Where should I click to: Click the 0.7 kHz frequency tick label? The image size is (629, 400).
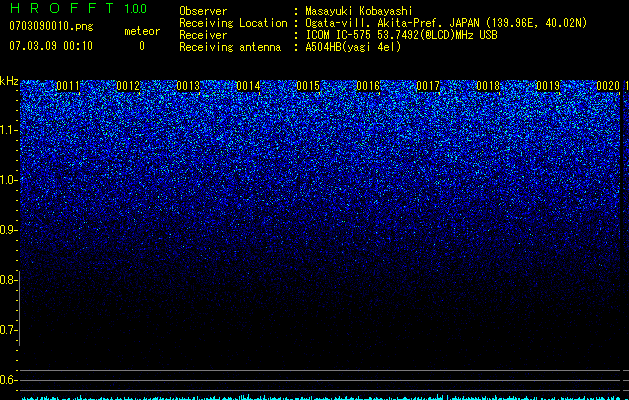pyautogui.click(x=7, y=330)
